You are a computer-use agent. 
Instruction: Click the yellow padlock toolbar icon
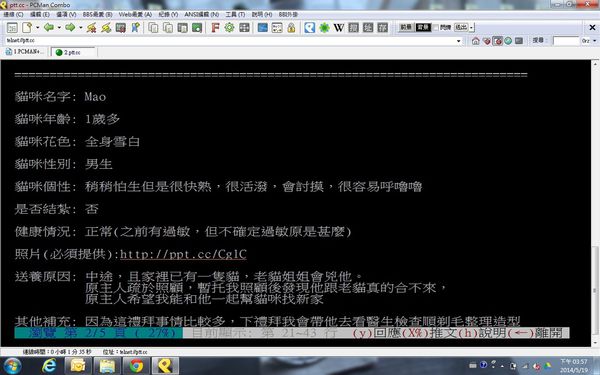coord(292,28)
